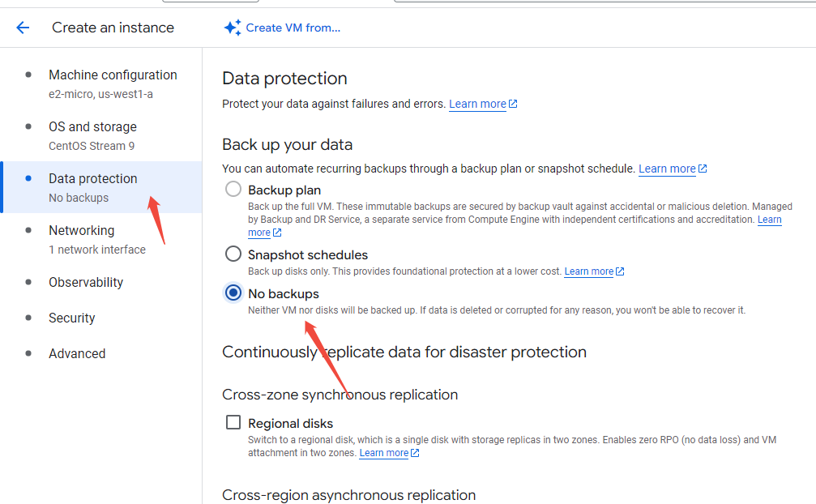Select the No backups radio button
Screen dimensions: 816x504
233,293
